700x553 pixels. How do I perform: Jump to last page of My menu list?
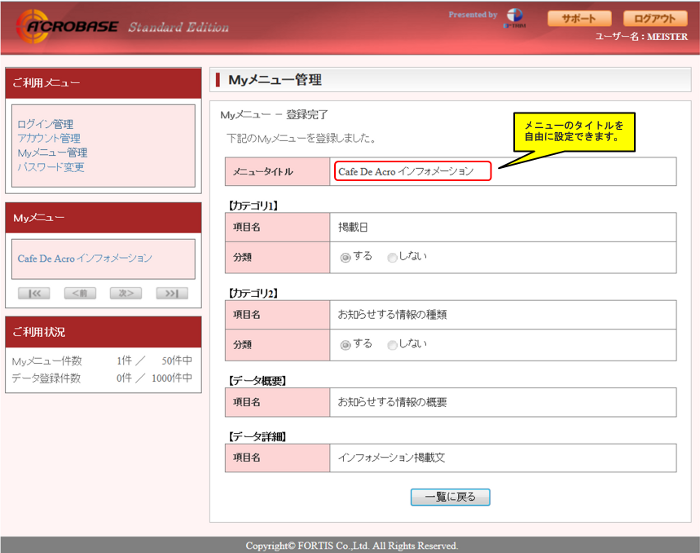[x=171, y=293]
